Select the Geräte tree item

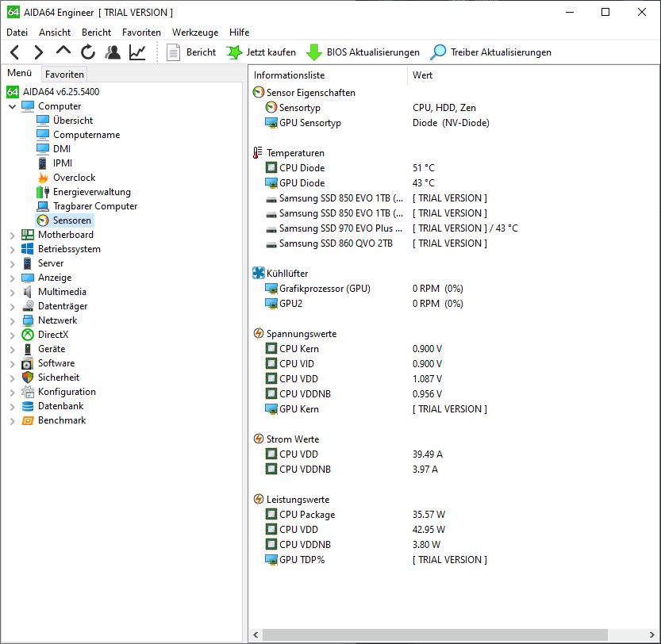pos(52,349)
